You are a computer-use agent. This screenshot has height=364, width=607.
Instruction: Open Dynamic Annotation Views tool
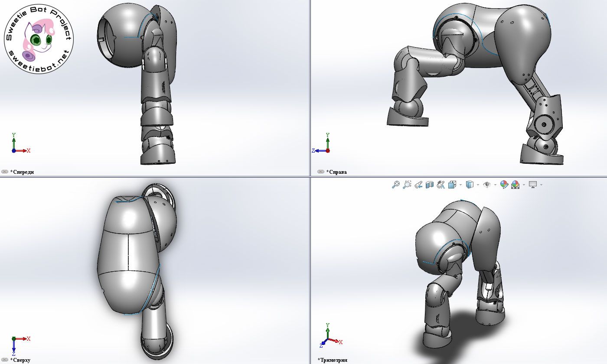tap(441, 185)
